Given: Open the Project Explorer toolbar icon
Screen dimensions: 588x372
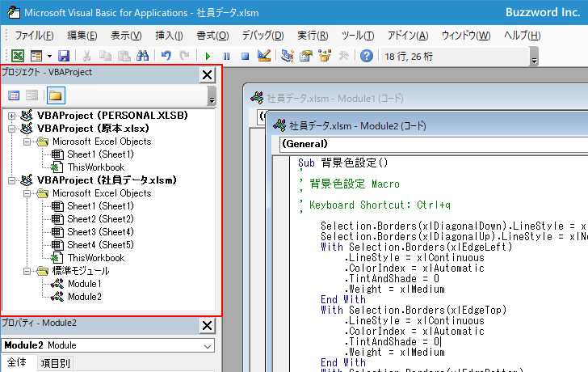Looking at the screenshot, I should [x=288, y=56].
